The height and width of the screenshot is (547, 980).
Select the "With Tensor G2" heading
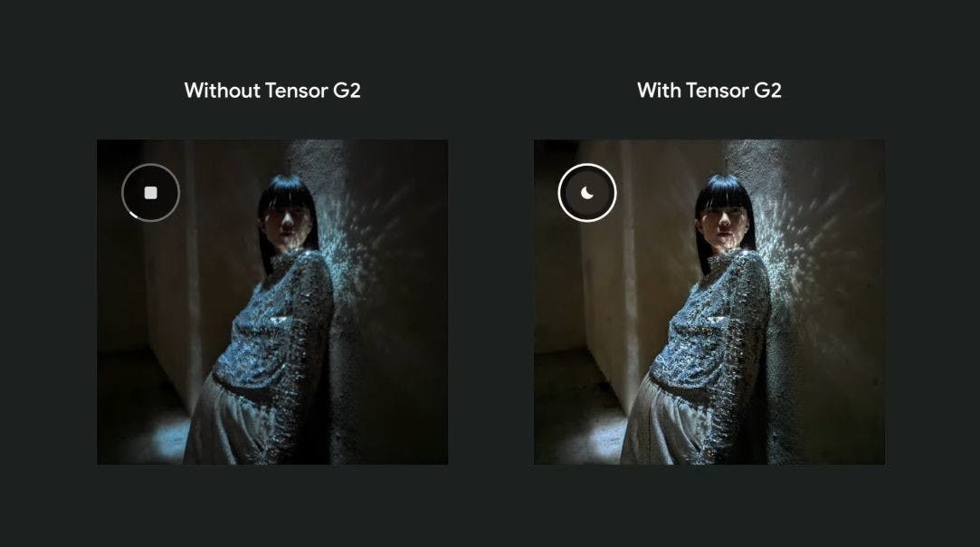709,91
